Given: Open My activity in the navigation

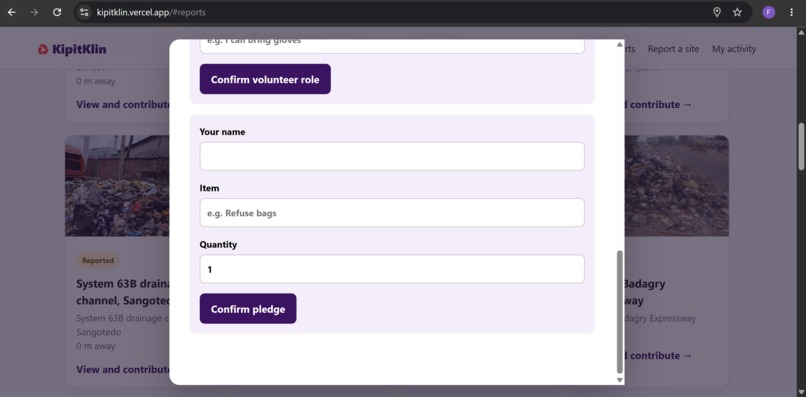Looking at the screenshot, I should coord(734,49).
